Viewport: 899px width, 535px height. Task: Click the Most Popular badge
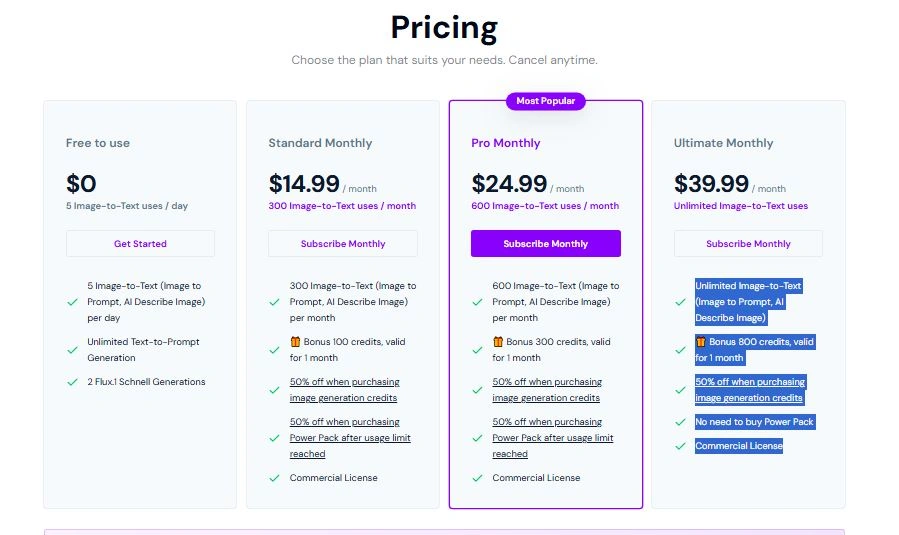click(x=545, y=101)
